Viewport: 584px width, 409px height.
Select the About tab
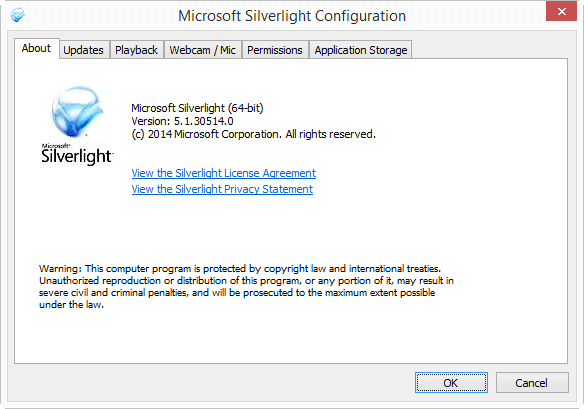[36, 48]
